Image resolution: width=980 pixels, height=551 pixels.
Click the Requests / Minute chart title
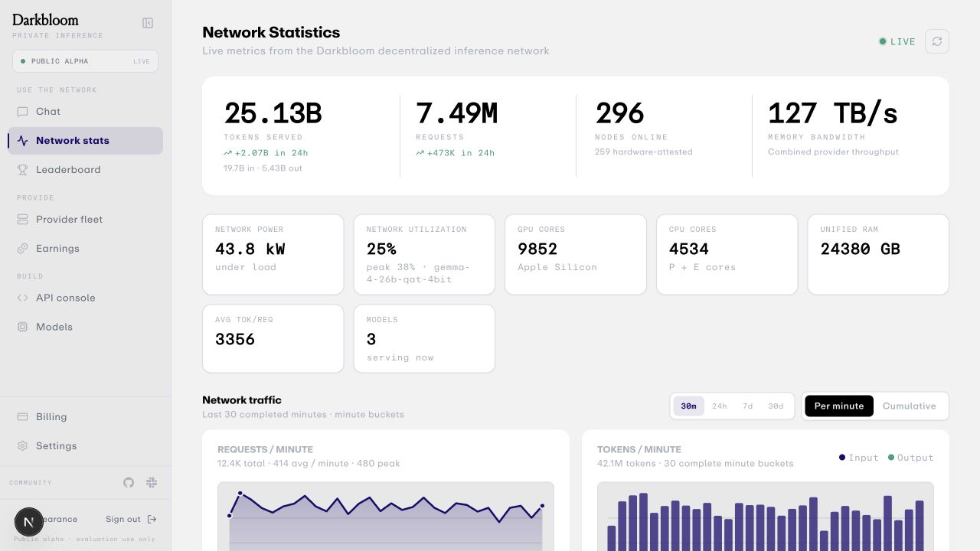266,450
